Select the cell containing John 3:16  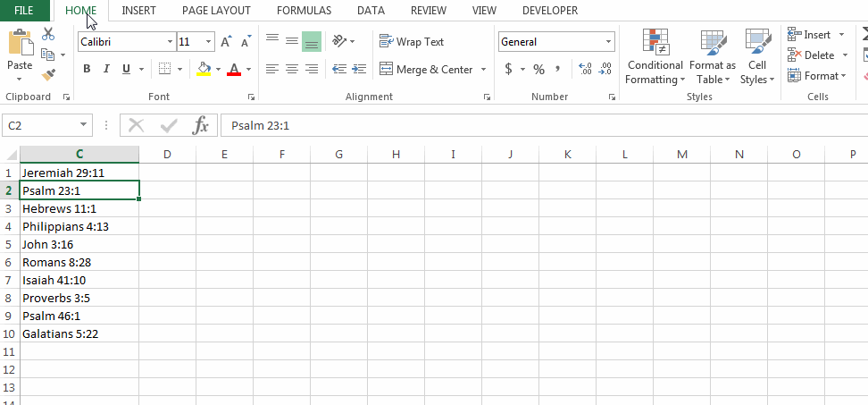coord(79,244)
